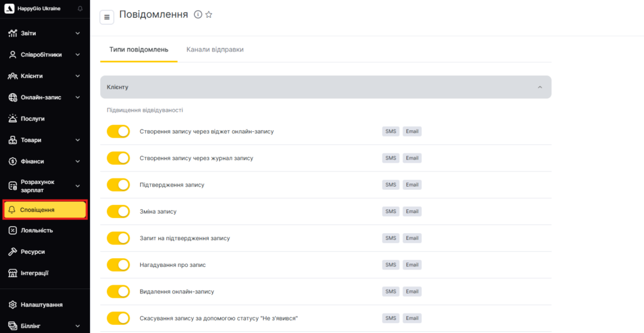Image resolution: width=644 pixels, height=333 pixels.
Task: Star the Повідомлення page as favorite
Action: point(209,14)
